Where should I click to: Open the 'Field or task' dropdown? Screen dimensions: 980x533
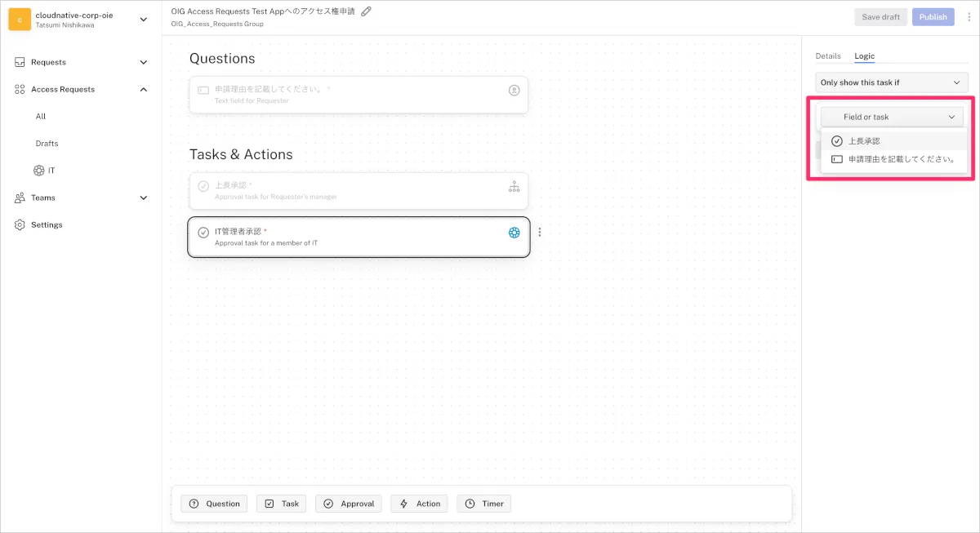click(x=891, y=117)
